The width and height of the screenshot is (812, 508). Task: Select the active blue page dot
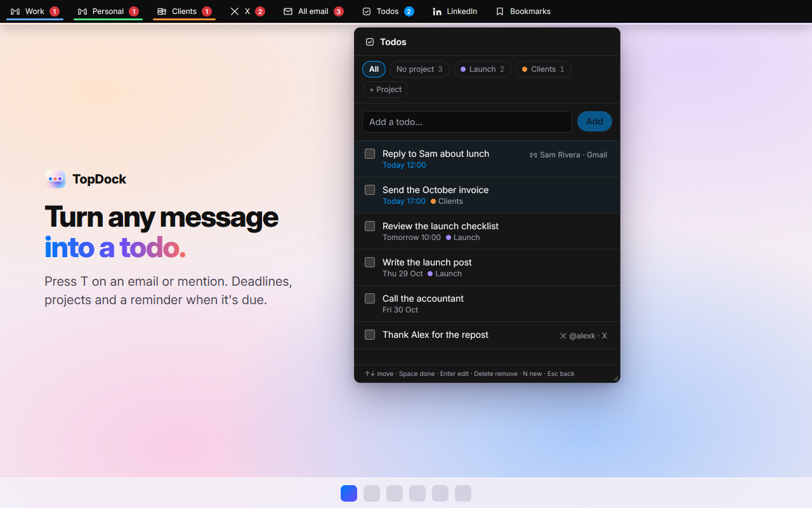pos(349,493)
